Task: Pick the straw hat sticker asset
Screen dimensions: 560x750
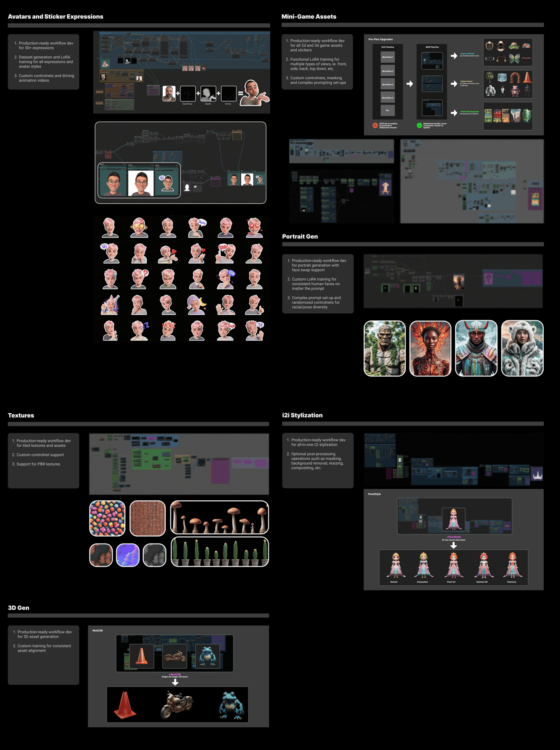Action: (x=514, y=46)
